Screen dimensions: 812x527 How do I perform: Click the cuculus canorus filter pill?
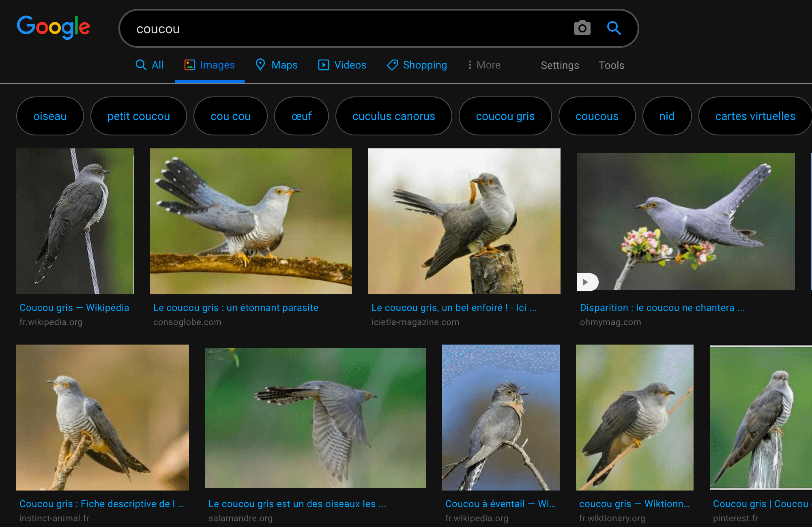tap(394, 116)
